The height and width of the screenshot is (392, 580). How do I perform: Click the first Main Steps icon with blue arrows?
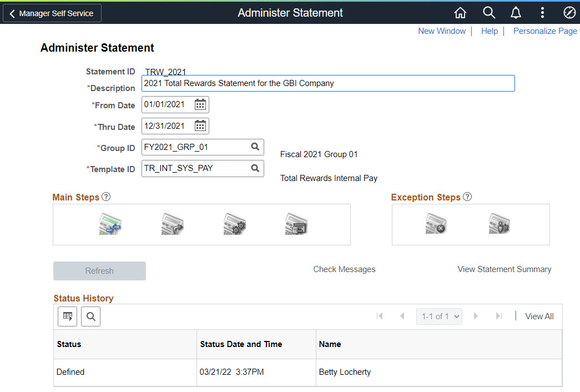click(110, 224)
